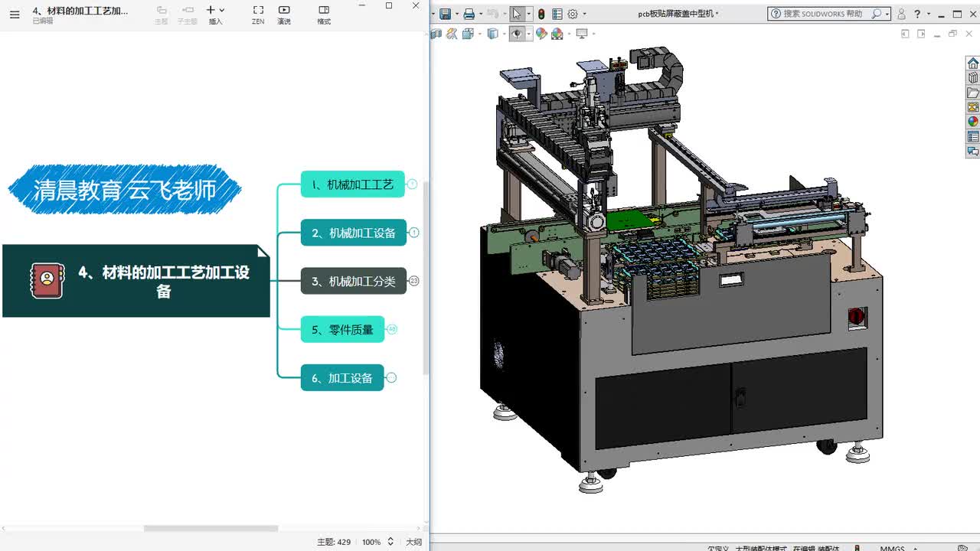Click the SolidWorks print icon
Screen dimensions: 980x551
[x=469, y=14]
